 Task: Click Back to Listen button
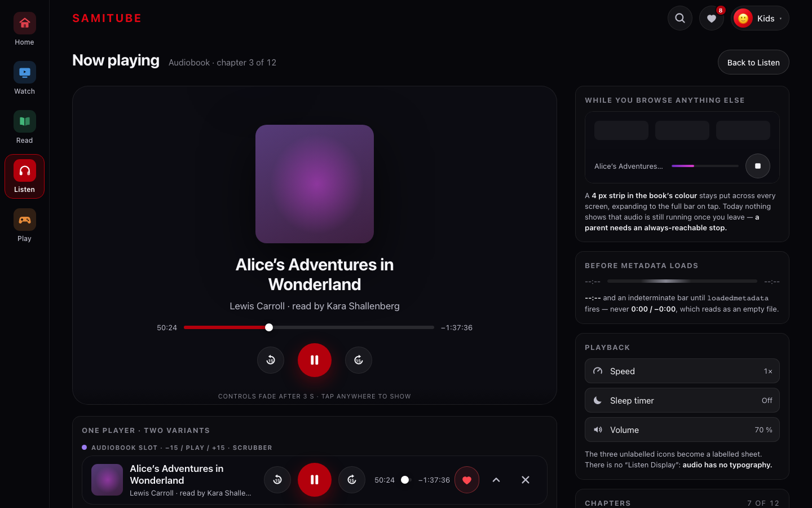click(753, 62)
